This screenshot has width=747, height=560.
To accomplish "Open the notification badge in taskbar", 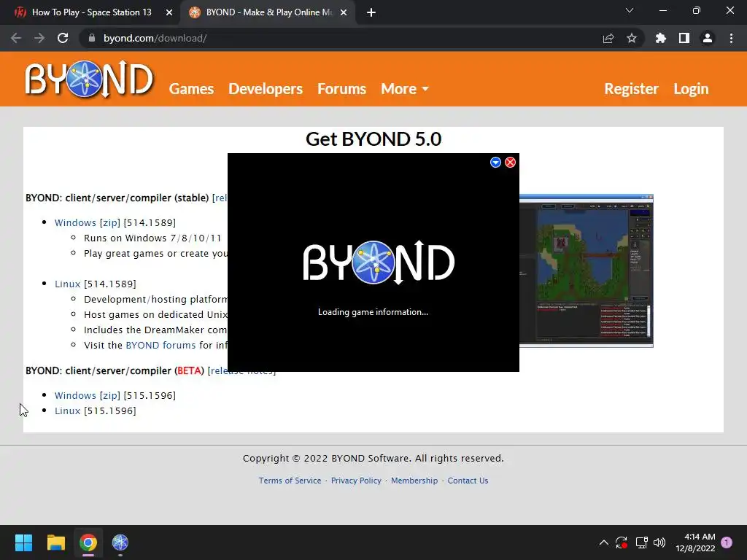I will (x=727, y=542).
